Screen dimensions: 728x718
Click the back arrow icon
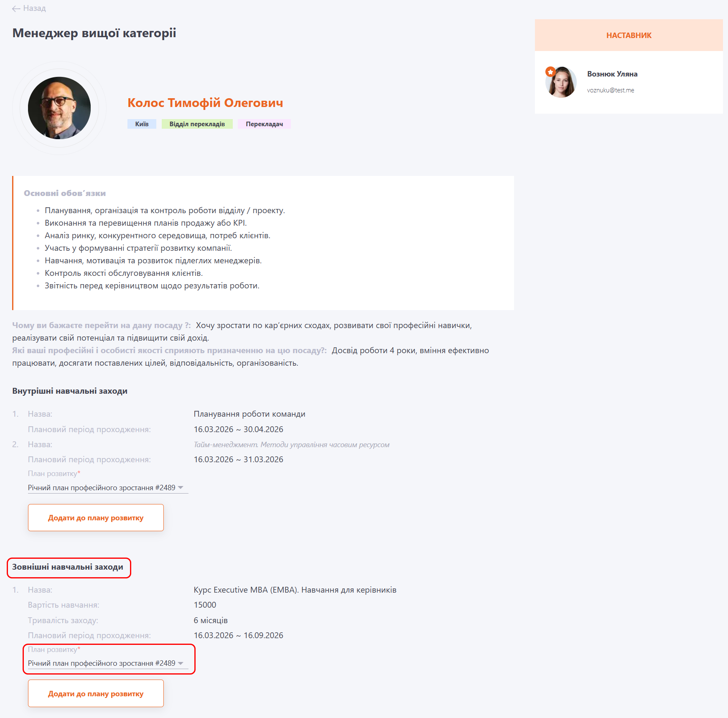pos(16,9)
